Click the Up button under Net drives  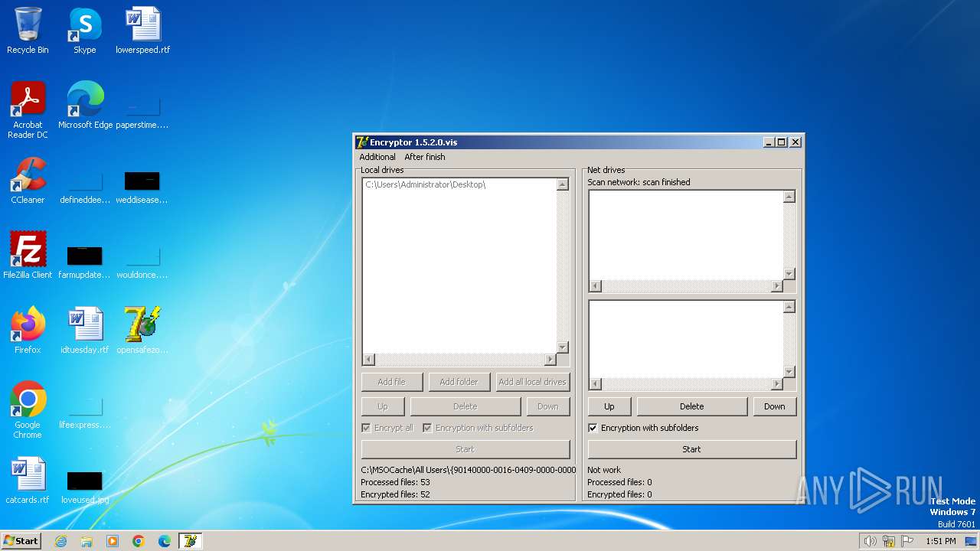(x=609, y=406)
